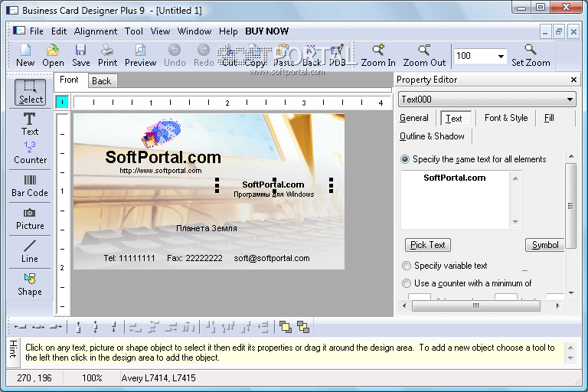Choose the Counter tool

(30, 152)
